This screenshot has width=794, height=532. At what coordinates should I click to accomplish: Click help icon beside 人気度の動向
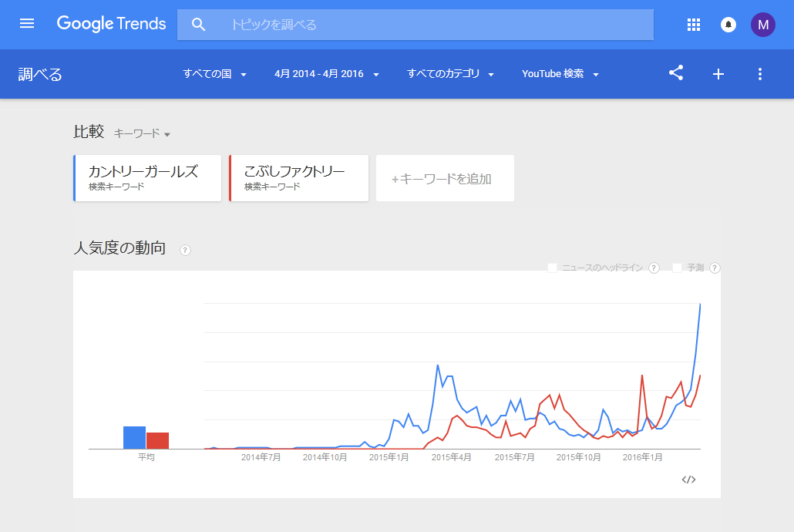[x=185, y=250]
